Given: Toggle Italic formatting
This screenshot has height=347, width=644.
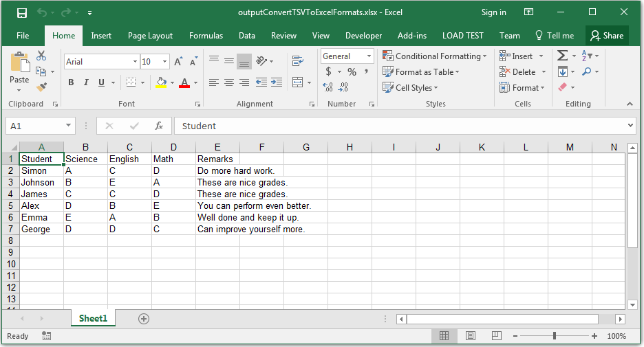Looking at the screenshot, I should point(86,82).
